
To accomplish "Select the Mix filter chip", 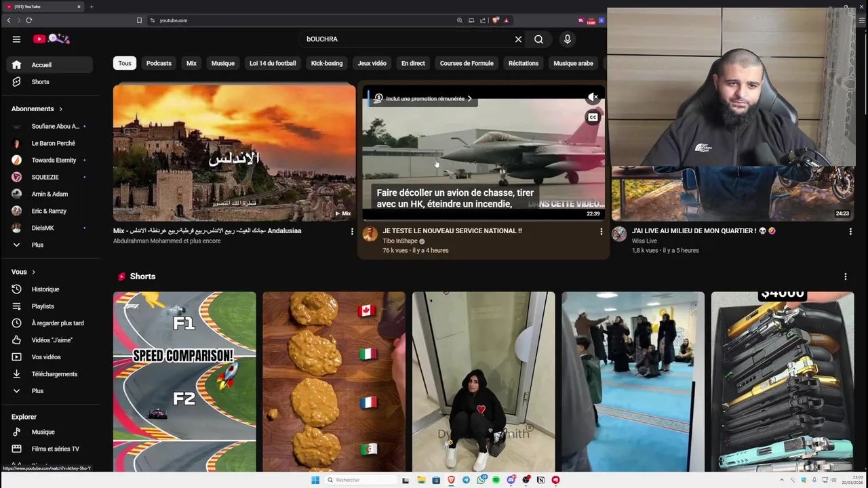I will click(x=191, y=63).
